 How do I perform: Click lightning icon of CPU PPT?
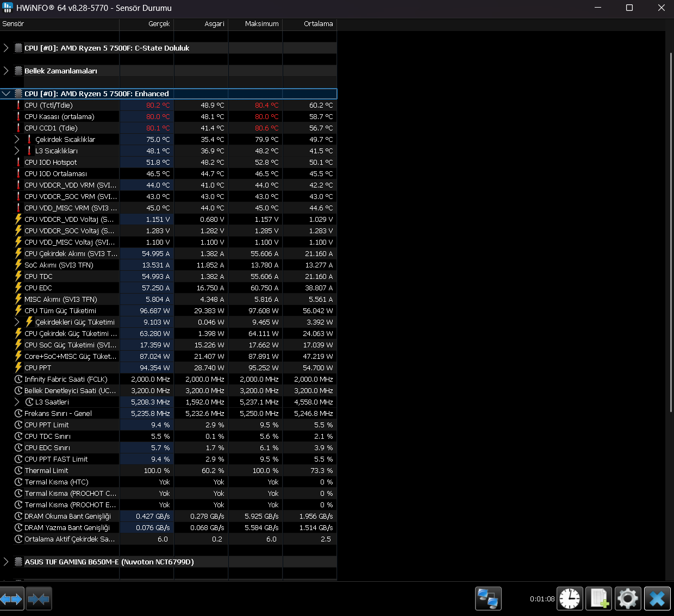click(18, 368)
